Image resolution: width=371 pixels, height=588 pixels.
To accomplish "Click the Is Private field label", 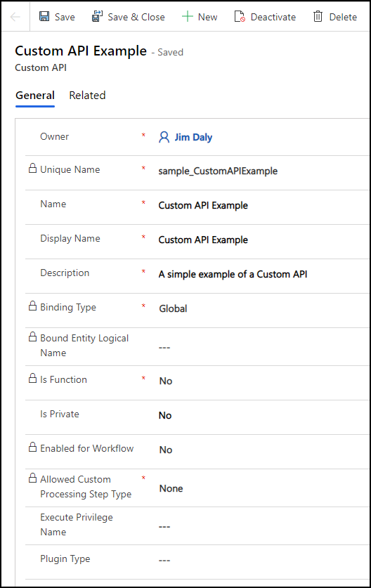I will coord(60,414).
